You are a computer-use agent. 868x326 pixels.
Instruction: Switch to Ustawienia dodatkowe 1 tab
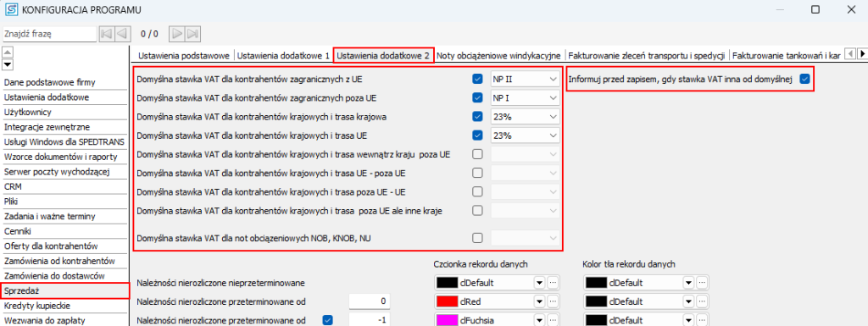click(x=283, y=56)
